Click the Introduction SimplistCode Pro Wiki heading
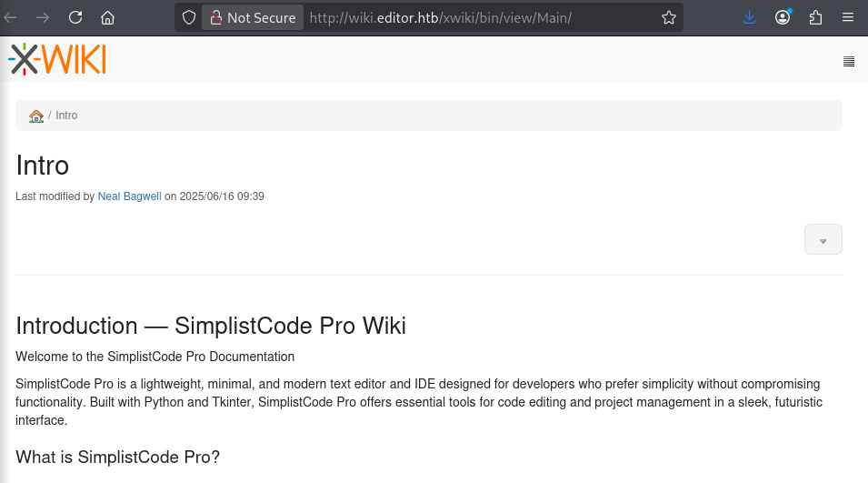Screen dimensions: 868x483 (211, 326)
